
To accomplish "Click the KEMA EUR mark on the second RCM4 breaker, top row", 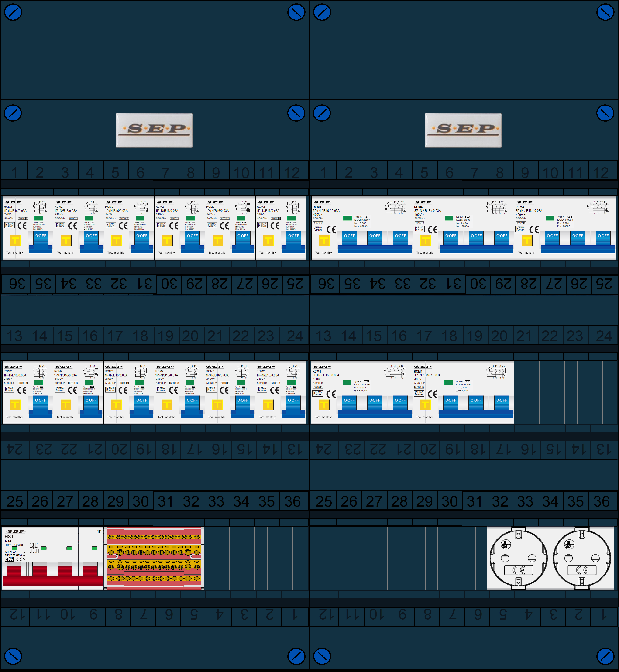I will tap(419, 229).
